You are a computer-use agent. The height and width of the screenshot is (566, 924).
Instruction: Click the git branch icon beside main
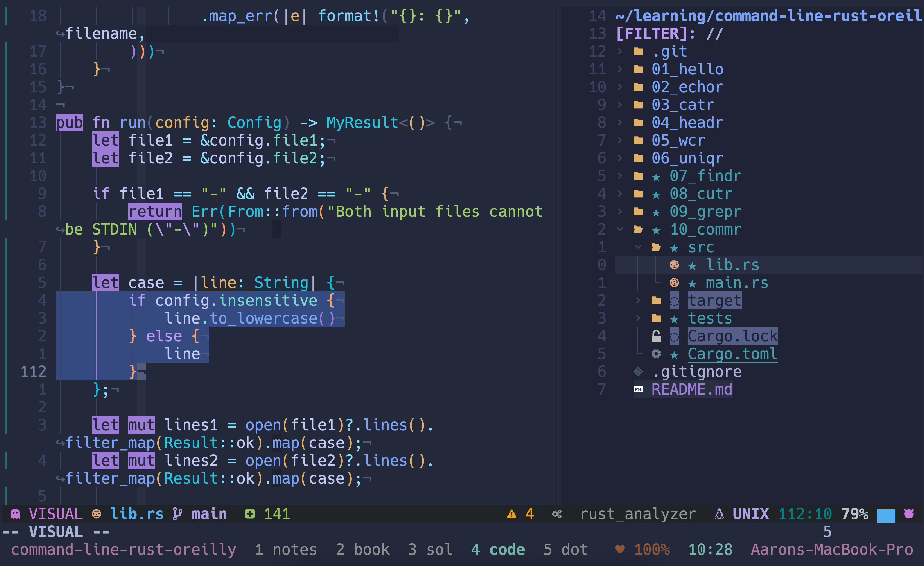(x=177, y=514)
